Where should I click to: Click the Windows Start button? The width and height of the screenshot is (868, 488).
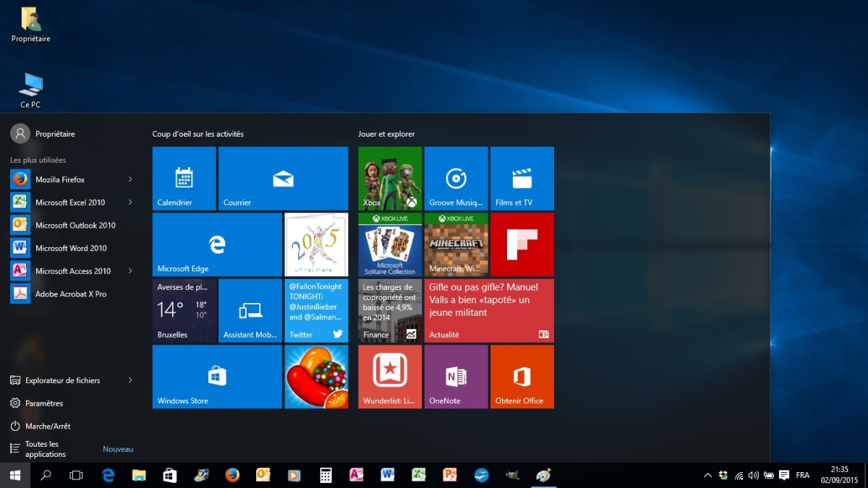(x=14, y=475)
